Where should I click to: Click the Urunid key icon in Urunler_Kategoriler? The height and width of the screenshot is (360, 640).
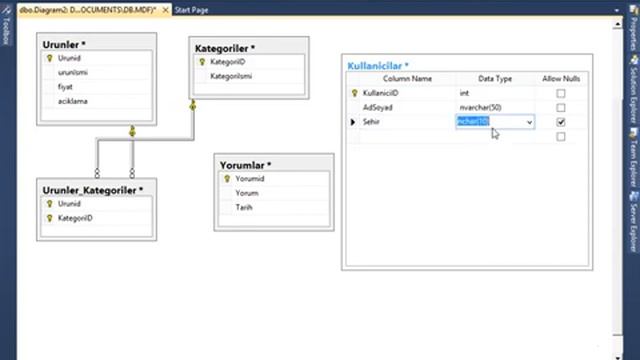click(50, 204)
